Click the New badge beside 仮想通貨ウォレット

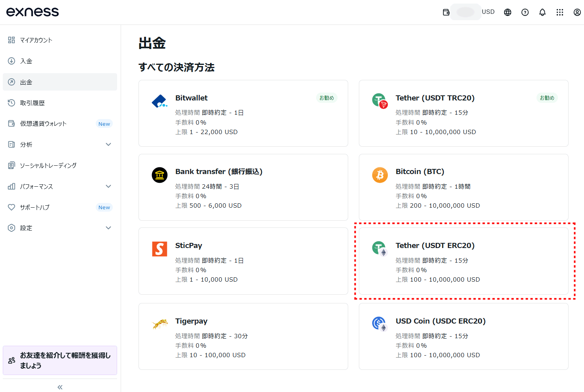point(104,124)
